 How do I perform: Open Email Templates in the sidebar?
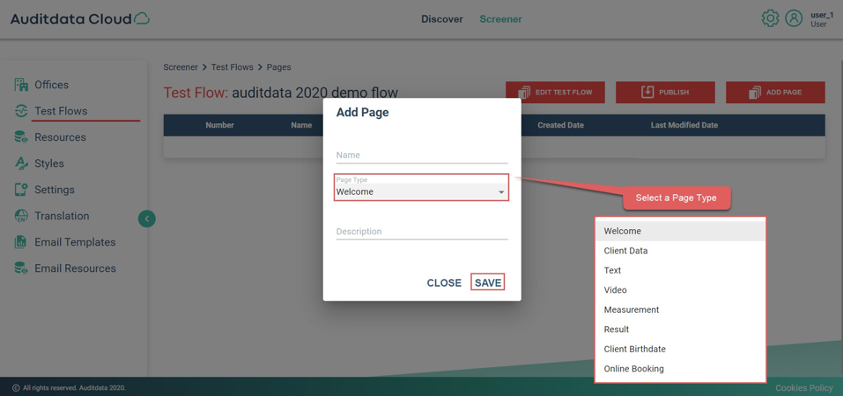tap(75, 242)
